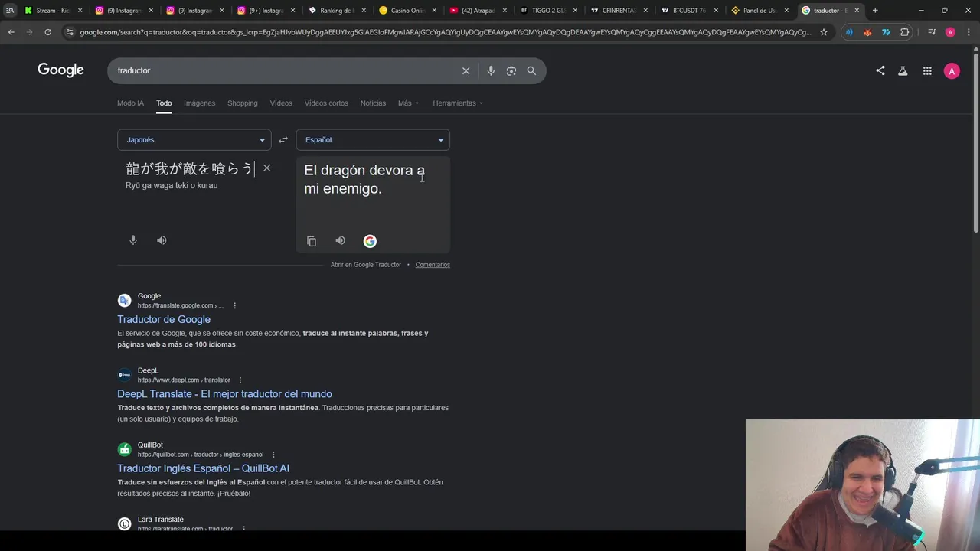
Task: Click translation text El dragón devora a mi enemigo
Action: [x=364, y=179]
